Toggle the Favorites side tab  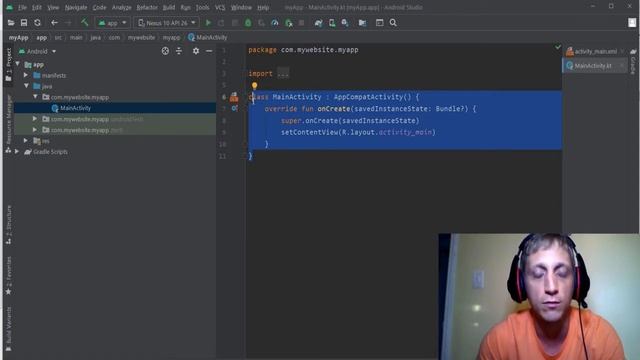point(9,276)
